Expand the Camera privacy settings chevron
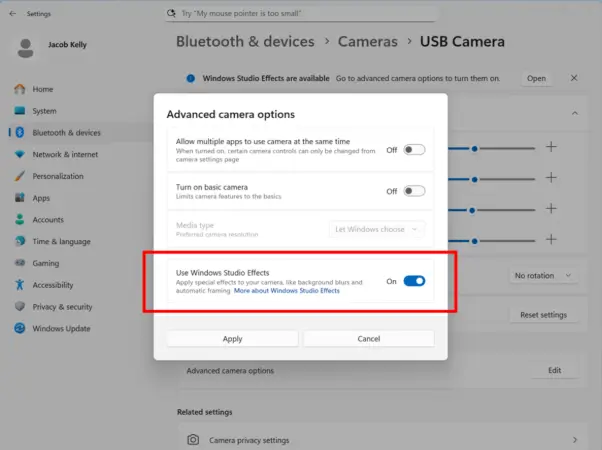Viewport: 602px width, 450px height. click(574, 439)
